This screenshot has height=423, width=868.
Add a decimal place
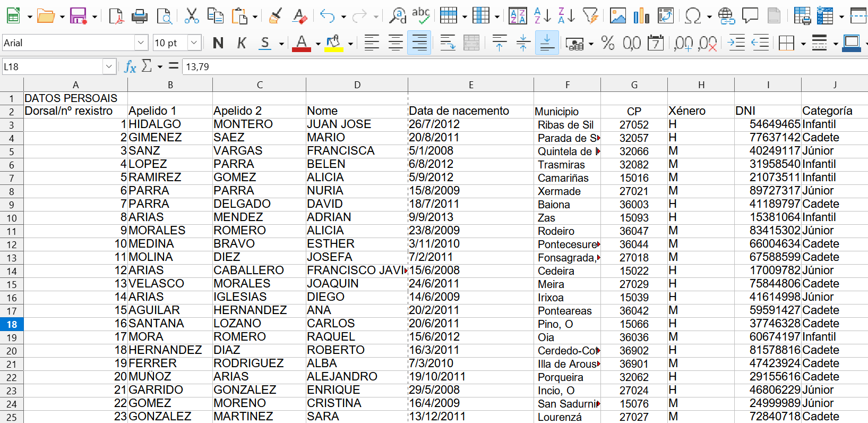coord(683,43)
